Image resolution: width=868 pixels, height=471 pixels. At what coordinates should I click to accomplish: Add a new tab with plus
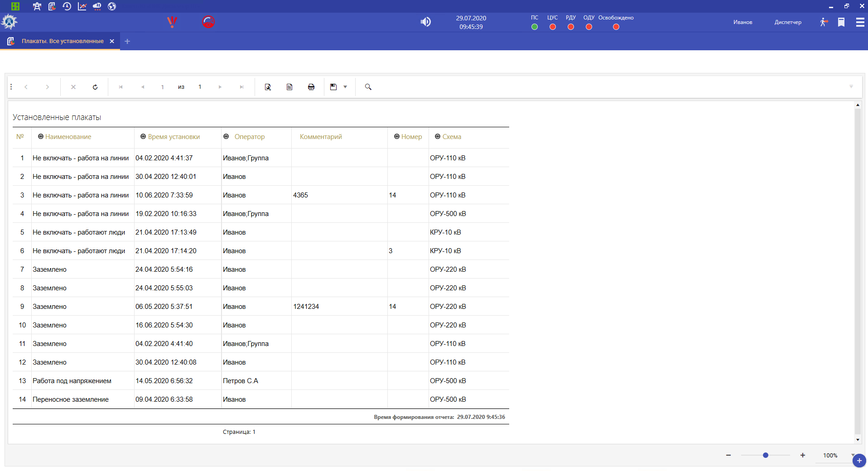[127, 41]
